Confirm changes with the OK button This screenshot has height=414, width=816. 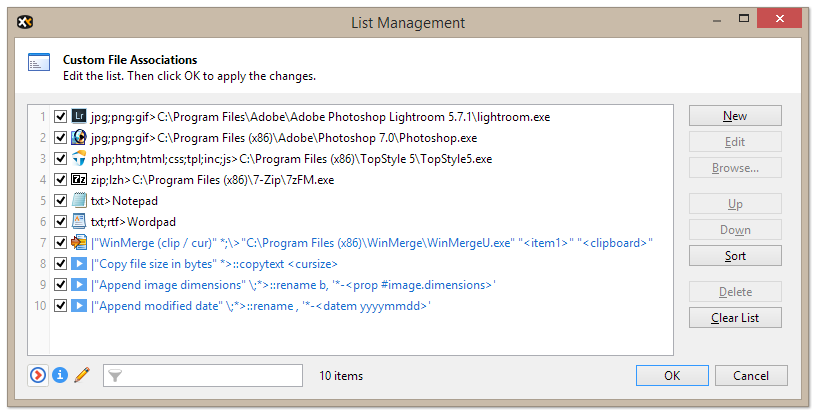click(672, 376)
